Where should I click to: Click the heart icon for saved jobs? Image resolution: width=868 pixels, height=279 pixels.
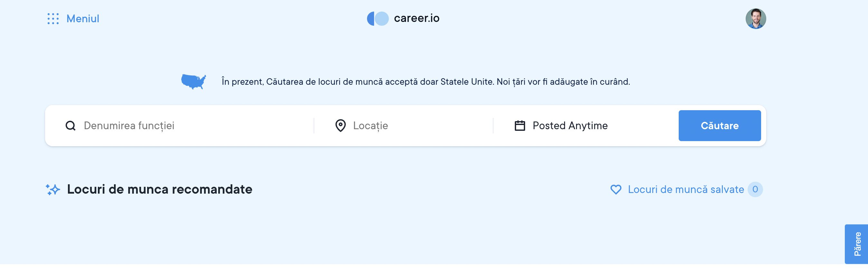(616, 190)
